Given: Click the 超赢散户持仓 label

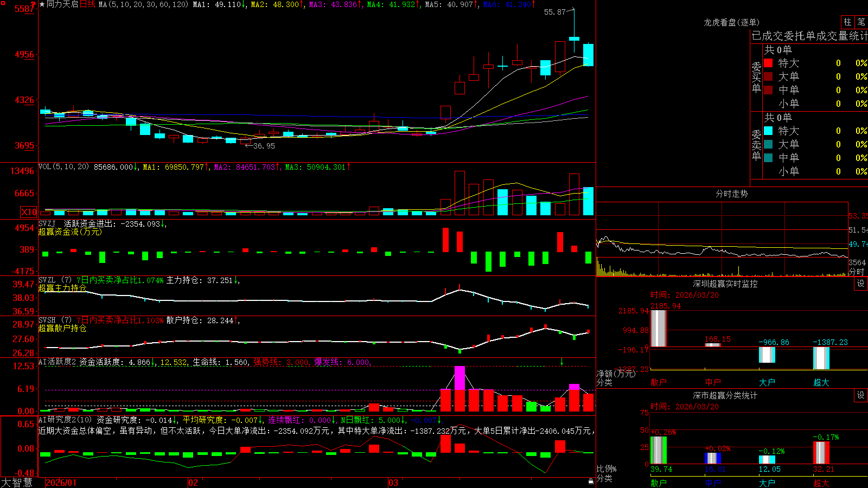Looking at the screenshot, I should [62, 328].
